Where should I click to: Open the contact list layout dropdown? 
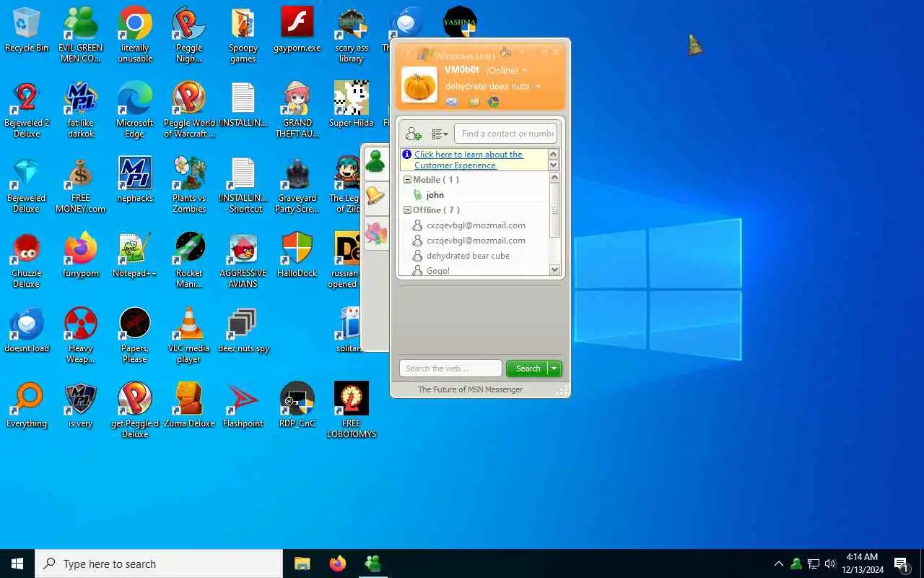click(x=440, y=134)
